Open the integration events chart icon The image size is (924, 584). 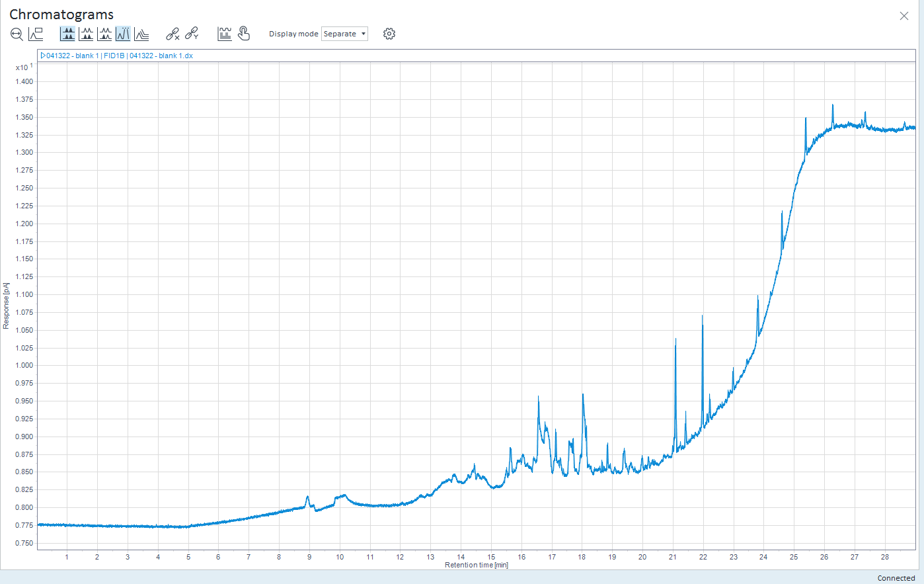[225, 34]
